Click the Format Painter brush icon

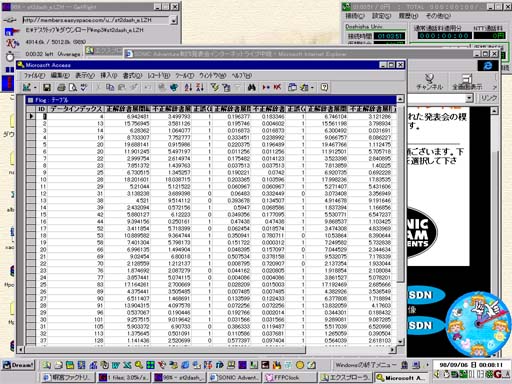point(133,87)
